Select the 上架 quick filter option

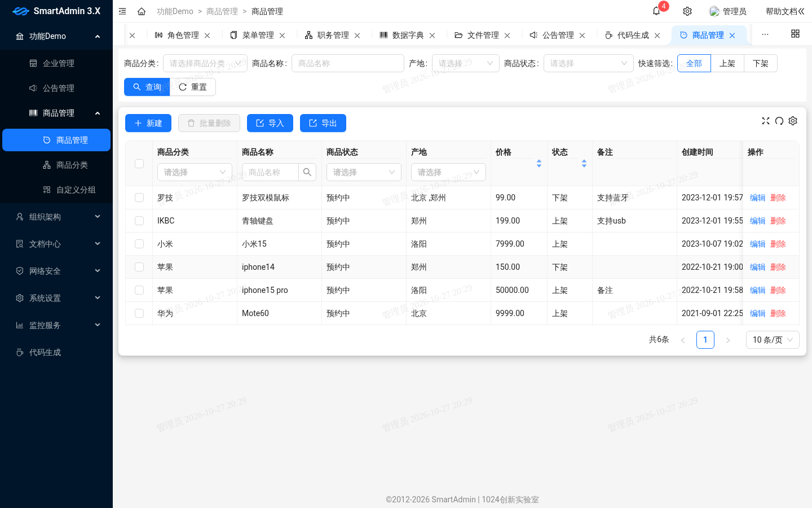click(727, 63)
